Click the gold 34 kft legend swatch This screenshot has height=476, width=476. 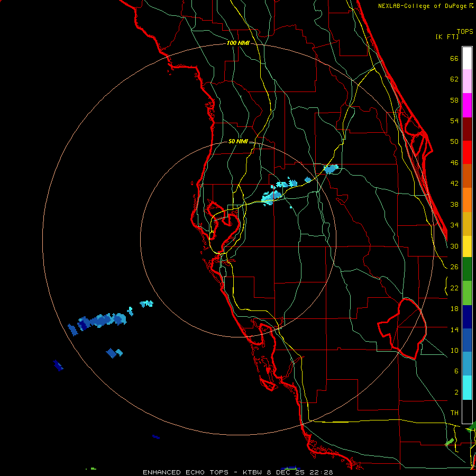[x=467, y=224]
